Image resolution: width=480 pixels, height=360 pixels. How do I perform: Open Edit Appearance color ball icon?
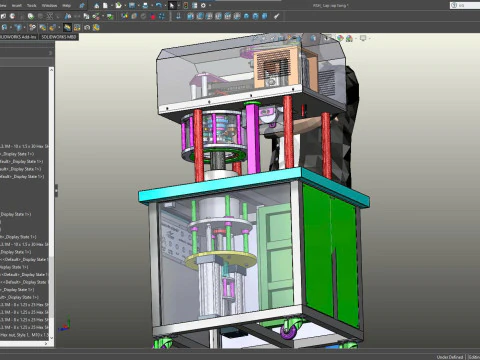click(340, 38)
